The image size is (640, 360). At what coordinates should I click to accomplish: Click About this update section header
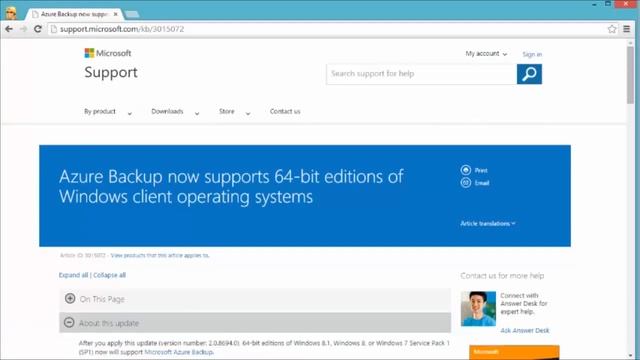pyautogui.click(x=255, y=323)
